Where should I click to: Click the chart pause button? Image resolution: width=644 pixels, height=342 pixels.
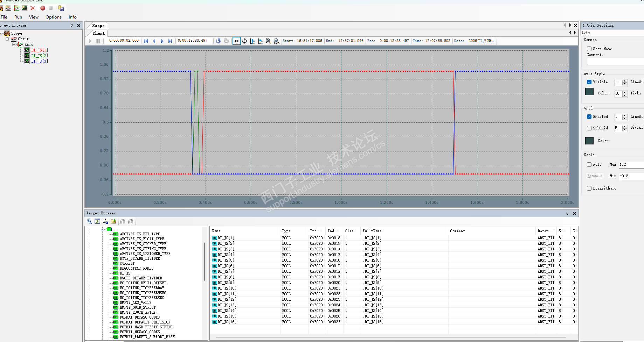coord(98,41)
